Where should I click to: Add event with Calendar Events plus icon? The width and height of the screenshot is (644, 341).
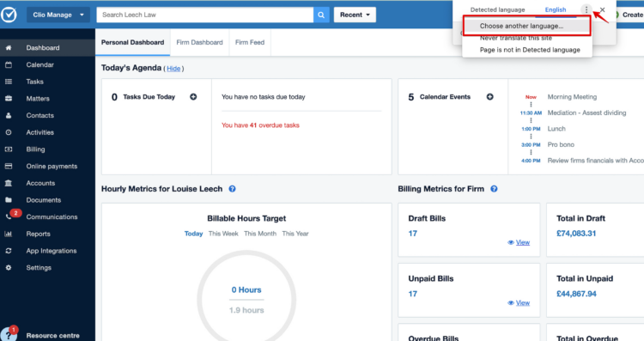pyautogui.click(x=490, y=97)
